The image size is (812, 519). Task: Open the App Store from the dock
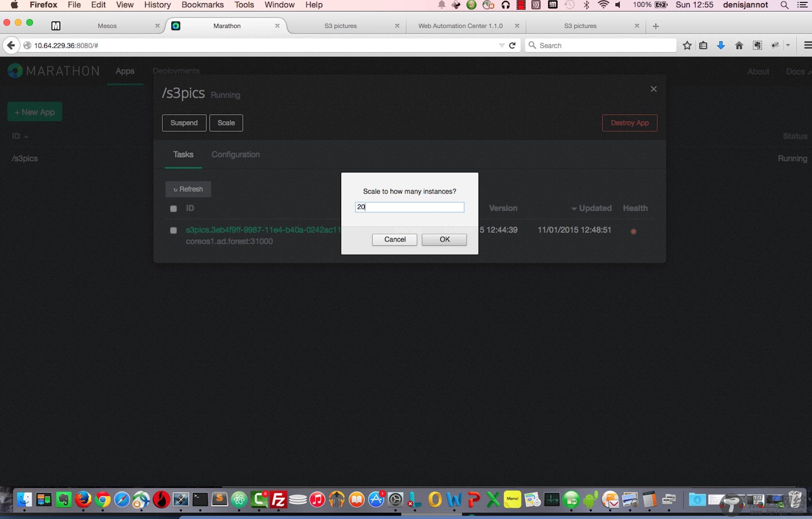(376, 499)
